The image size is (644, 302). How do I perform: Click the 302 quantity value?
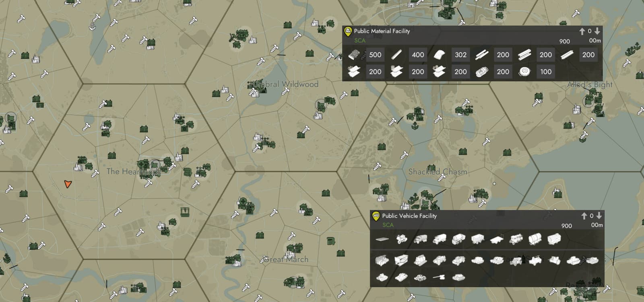tap(460, 55)
